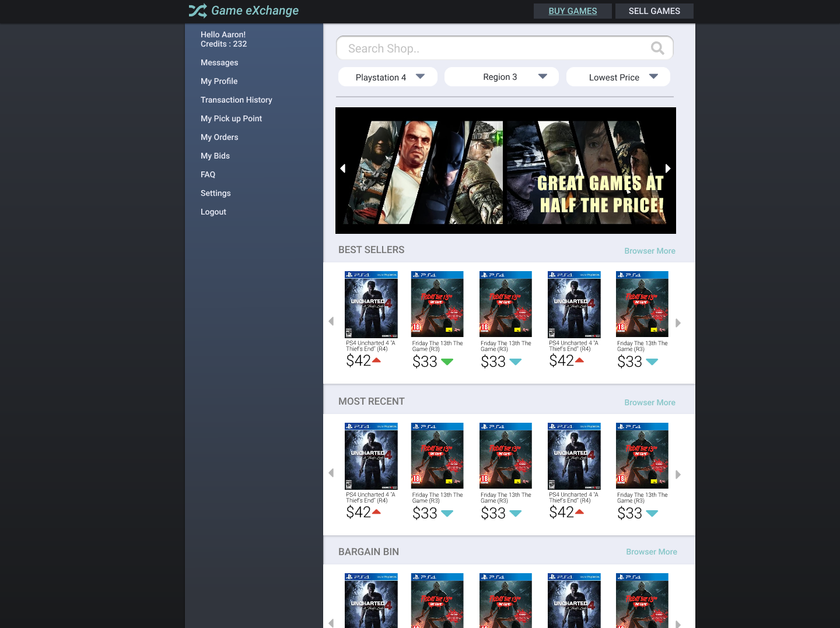
Task: Click the BEST SELLERS heading
Action: (x=371, y=250)
